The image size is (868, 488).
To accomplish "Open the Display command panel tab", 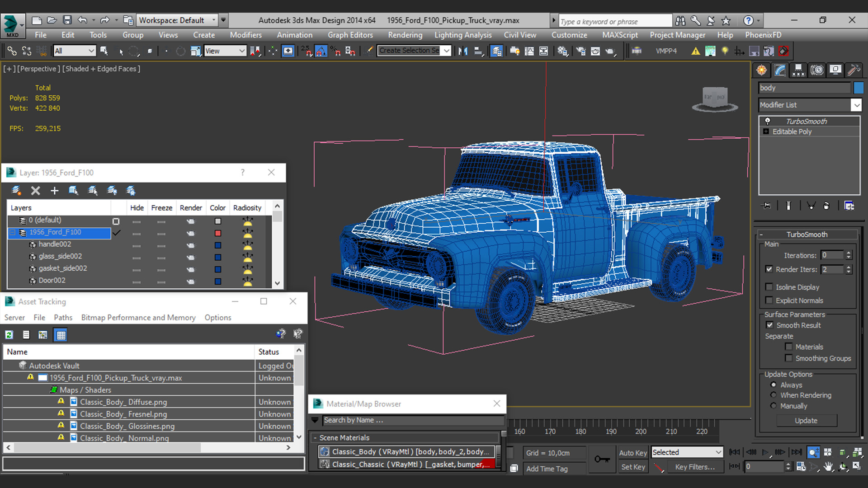I will (835, 70).
